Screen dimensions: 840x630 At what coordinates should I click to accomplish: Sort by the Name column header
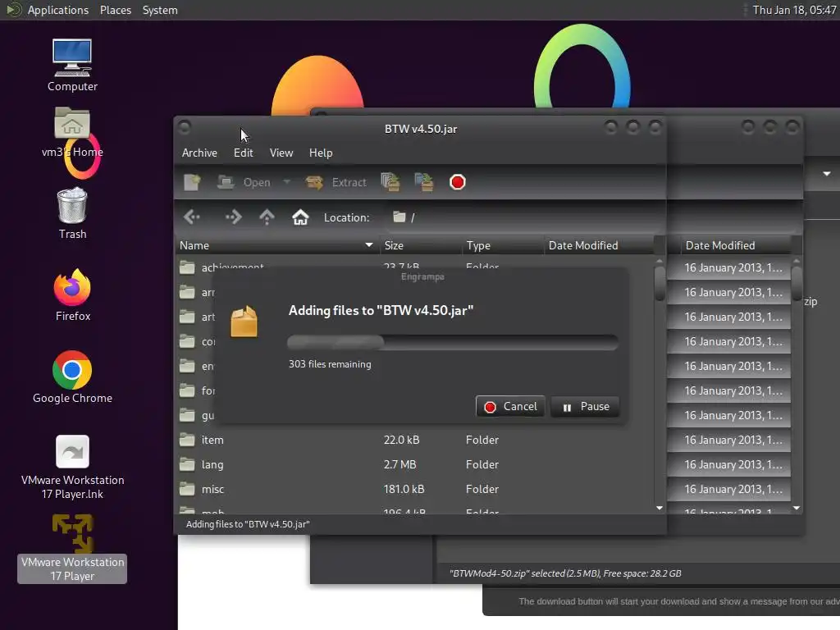click(277, 245)
